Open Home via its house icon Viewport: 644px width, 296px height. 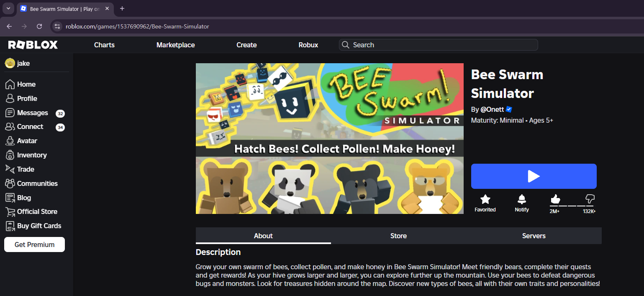(x=10, y=84)
